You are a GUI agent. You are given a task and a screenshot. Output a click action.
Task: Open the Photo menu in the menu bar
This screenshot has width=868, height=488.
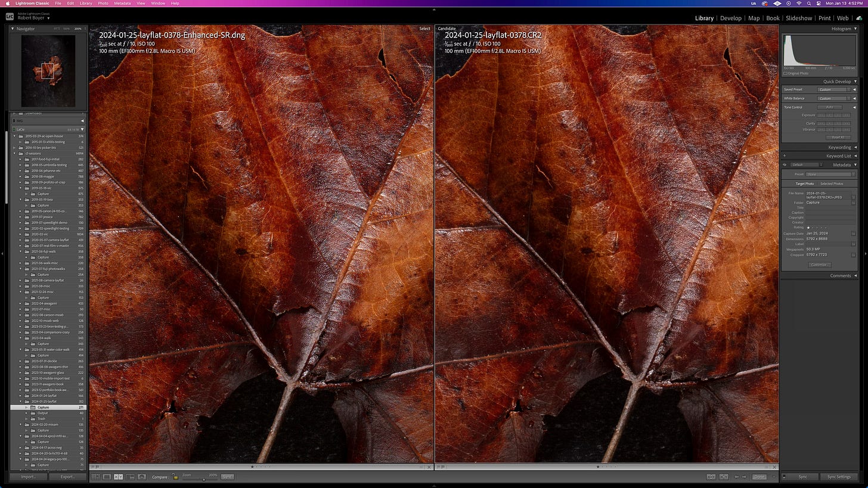click(103, 4)
